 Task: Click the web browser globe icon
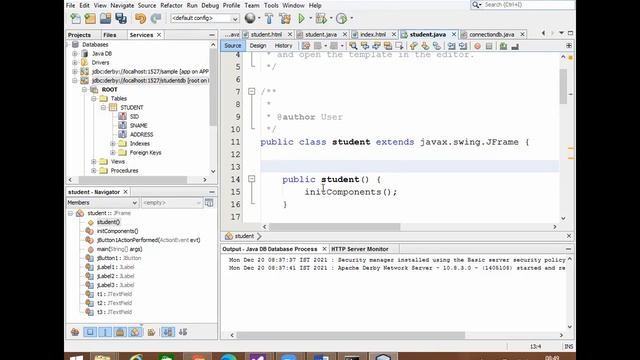pos(250,18)
